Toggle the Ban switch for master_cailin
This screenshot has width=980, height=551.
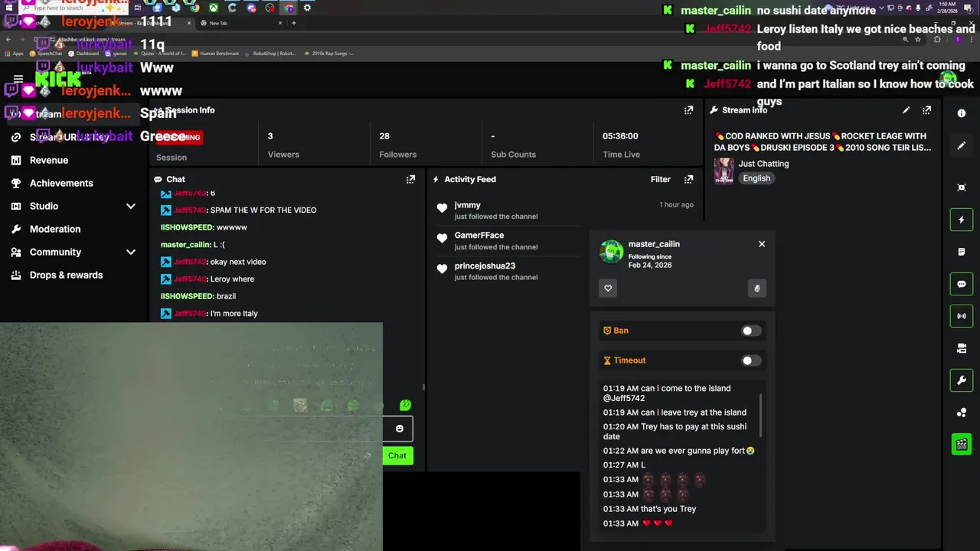pyautogui.click(x=751, y=331)
